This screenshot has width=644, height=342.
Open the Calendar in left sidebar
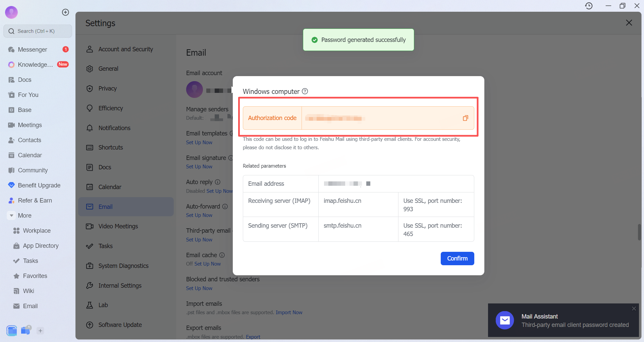(30, 155)
